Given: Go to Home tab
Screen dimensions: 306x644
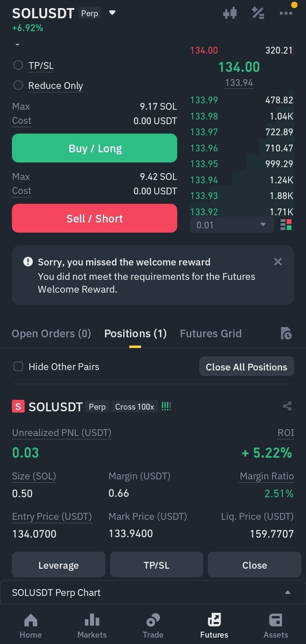Looking at the screenshot, I should click(31, 626).
